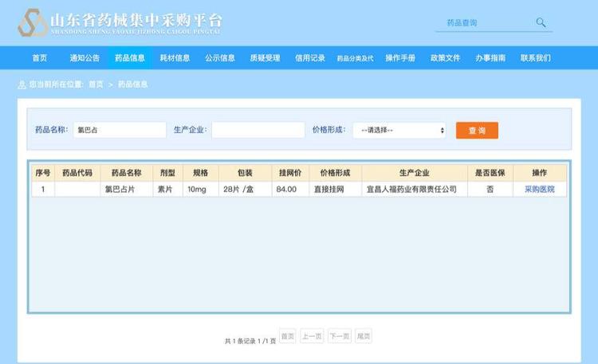The width and height of the screenshot is (598, 364).
Task: Click the 是否医保 column header
Action: coord(490,173)
